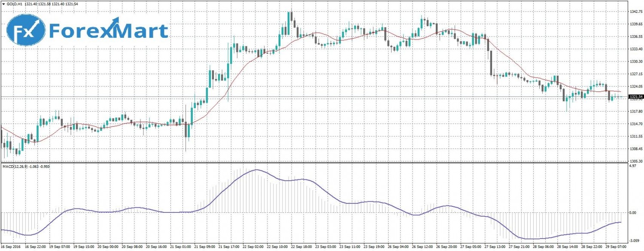The width and height of the screenshot is (644, 251).
Task: Click the MACD 0.00 zero level label
Action: pyautogui.click(x=632, y=212)
